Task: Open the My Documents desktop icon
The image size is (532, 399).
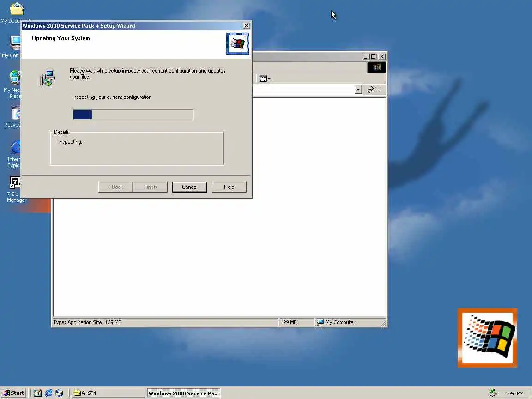Action: [x=16, y=12]
